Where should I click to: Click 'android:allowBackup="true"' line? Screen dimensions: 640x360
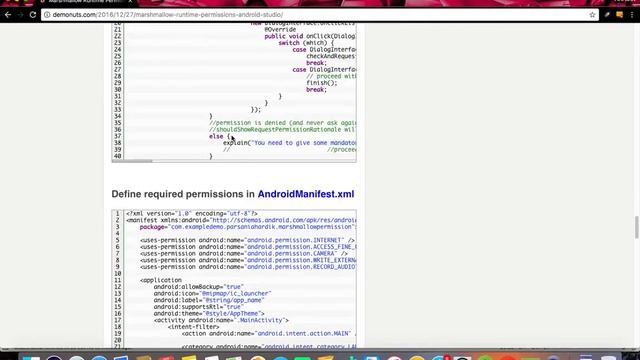point(199,287)
